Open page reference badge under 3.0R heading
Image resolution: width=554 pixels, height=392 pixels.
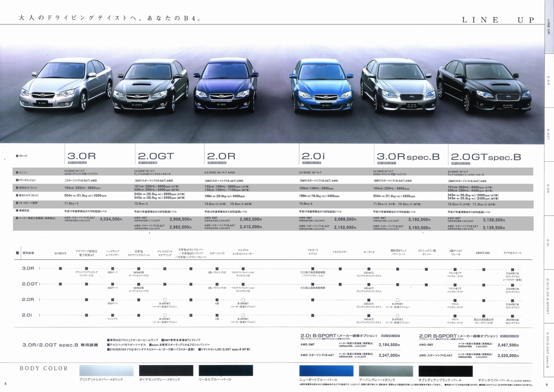[x=77, y=163]
